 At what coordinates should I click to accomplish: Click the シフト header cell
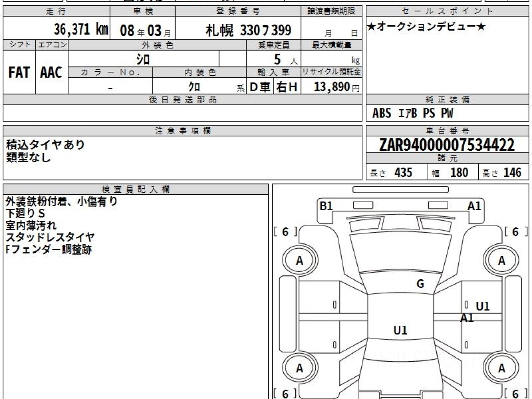(19, 44)
